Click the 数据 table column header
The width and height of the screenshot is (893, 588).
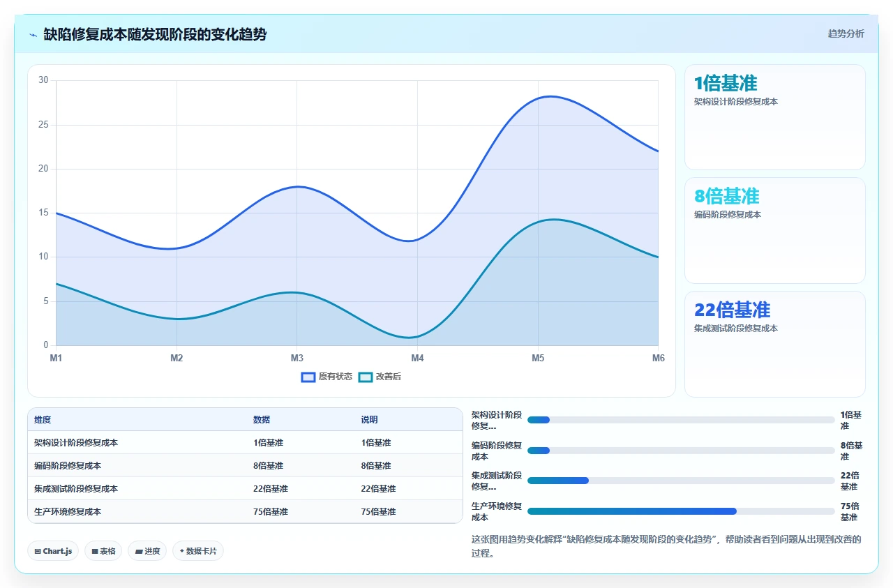coord(262,420)
